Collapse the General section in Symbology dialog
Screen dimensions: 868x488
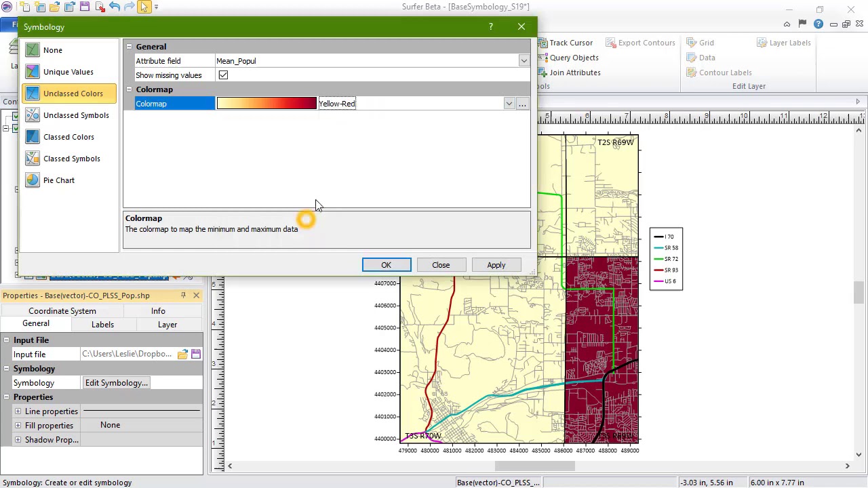129,47
